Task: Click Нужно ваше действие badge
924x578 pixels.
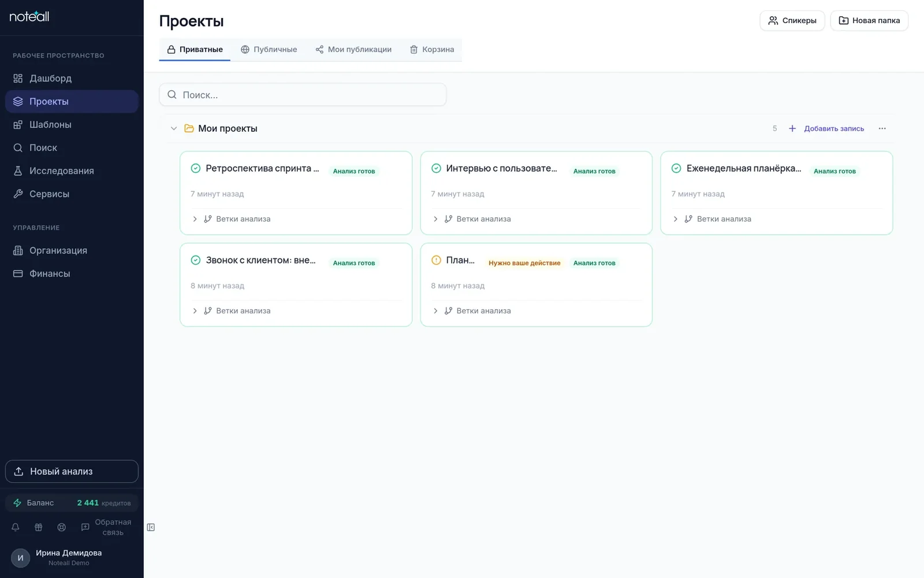Action: [524, 263]
